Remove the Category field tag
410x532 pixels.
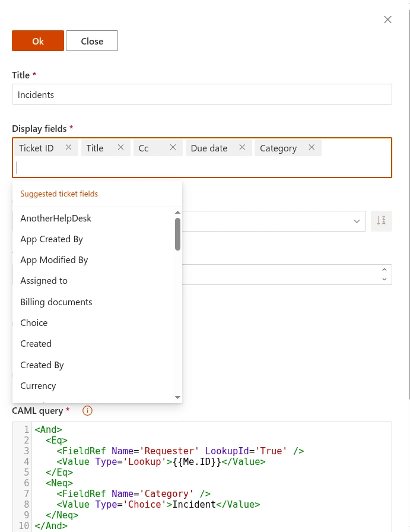[x=312, y=148]
